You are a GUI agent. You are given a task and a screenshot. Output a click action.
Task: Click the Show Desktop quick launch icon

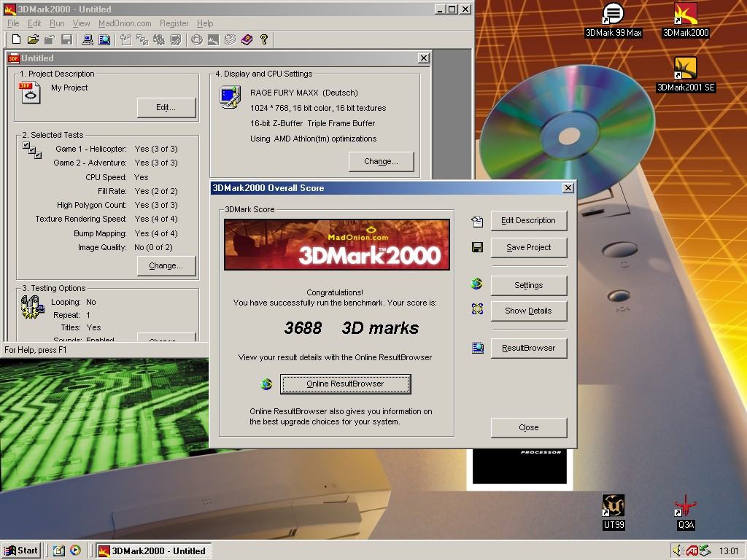point(58,551)
